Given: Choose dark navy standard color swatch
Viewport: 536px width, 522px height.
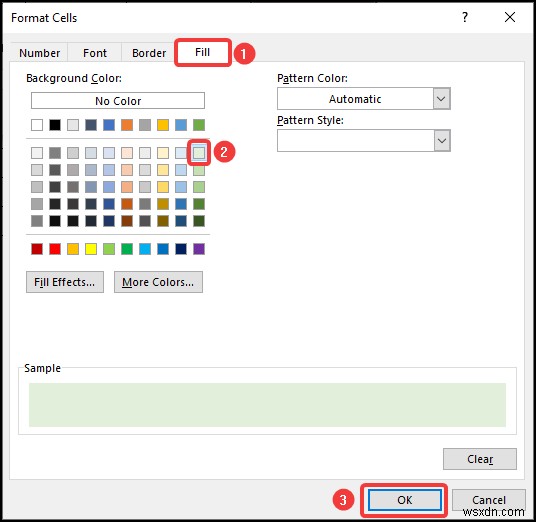Looking at the screenshot, I should pyautogui.click(x=181, y=249).
